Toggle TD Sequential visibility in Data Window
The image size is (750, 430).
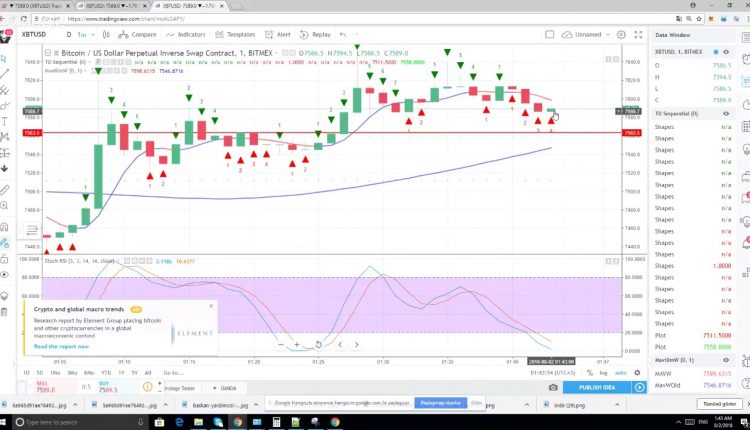tap(726, 113)
